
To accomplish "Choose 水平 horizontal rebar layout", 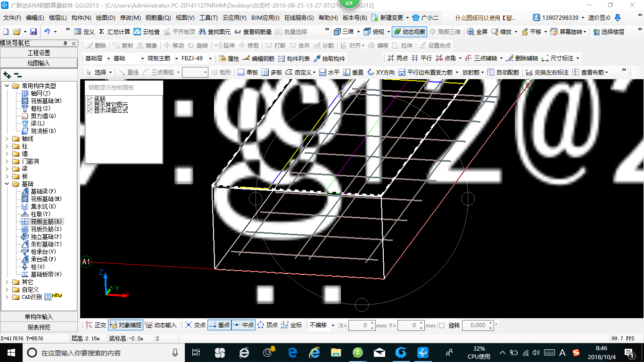I will coord(330,72).
